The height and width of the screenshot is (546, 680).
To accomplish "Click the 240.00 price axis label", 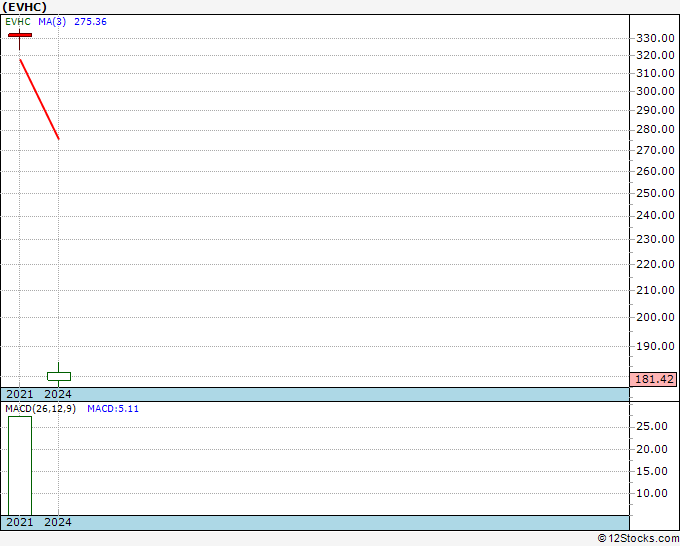I will (x=655, y=215).
